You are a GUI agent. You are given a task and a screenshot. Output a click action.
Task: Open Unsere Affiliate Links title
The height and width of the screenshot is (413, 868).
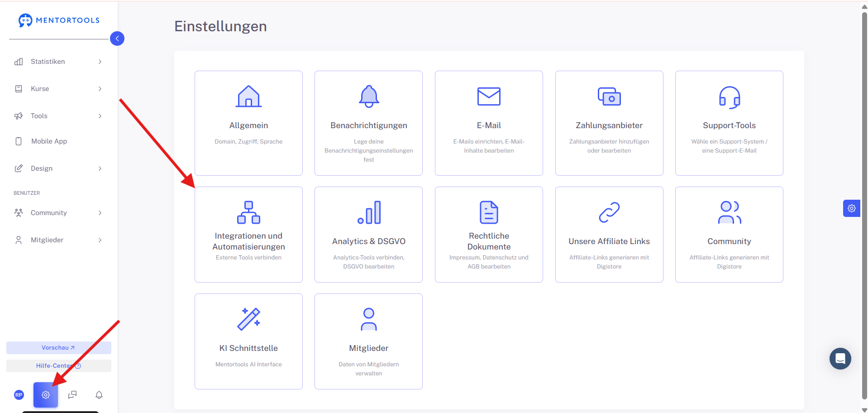tap(609, 241)
